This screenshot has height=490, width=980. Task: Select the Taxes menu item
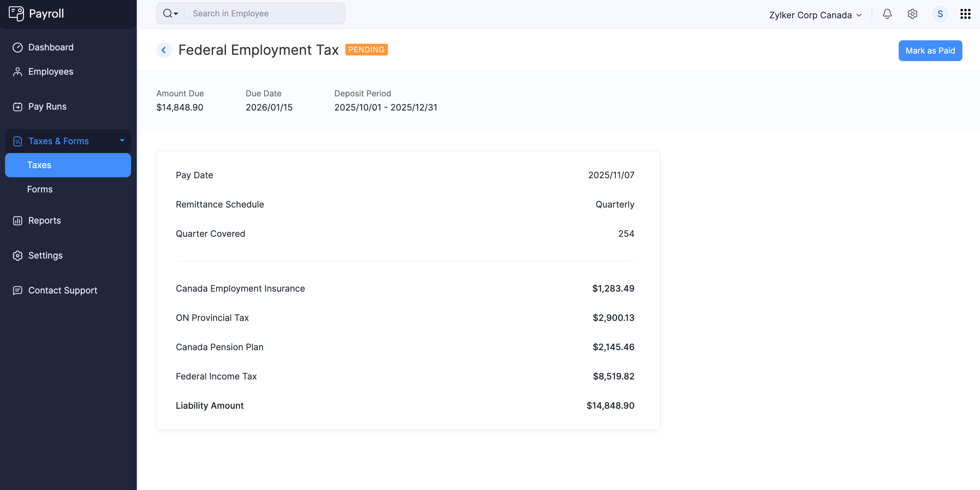click(x=39, y=165)
